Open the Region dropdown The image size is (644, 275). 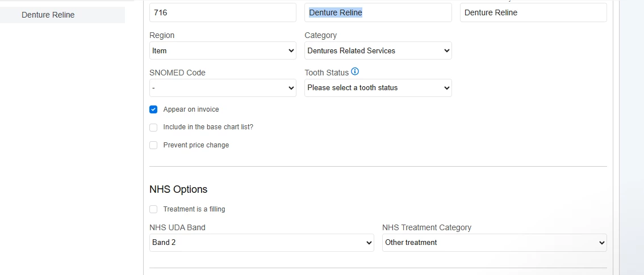click(x=223, y=50)
